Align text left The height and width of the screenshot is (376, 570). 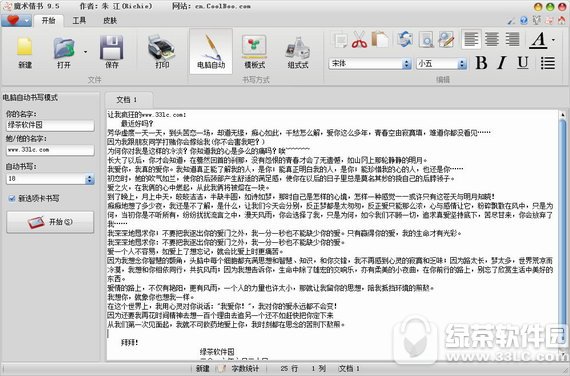(471, 39)
